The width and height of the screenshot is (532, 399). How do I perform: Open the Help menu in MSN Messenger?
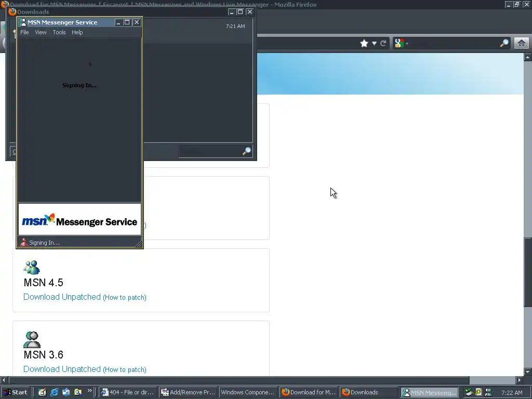tap(77, 32)
